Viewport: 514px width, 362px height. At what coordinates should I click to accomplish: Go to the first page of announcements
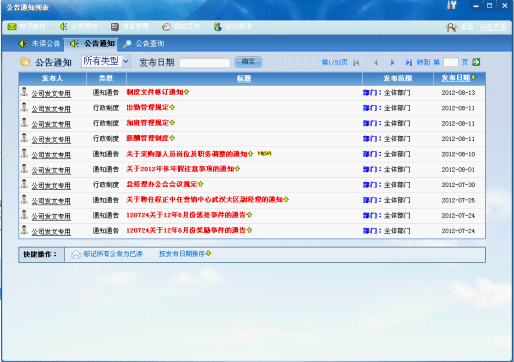point(356,62)
